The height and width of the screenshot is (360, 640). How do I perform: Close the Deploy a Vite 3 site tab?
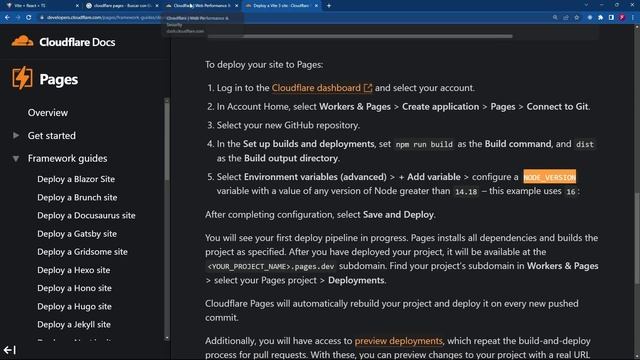pos(316,6)
